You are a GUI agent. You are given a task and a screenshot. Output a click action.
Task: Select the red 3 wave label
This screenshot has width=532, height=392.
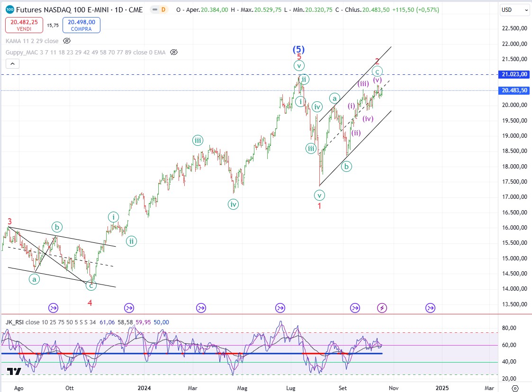click(9, 222)
